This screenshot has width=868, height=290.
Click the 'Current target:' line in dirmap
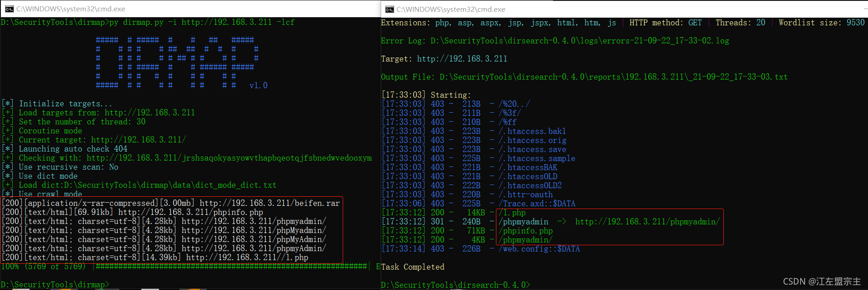[94, 140]
